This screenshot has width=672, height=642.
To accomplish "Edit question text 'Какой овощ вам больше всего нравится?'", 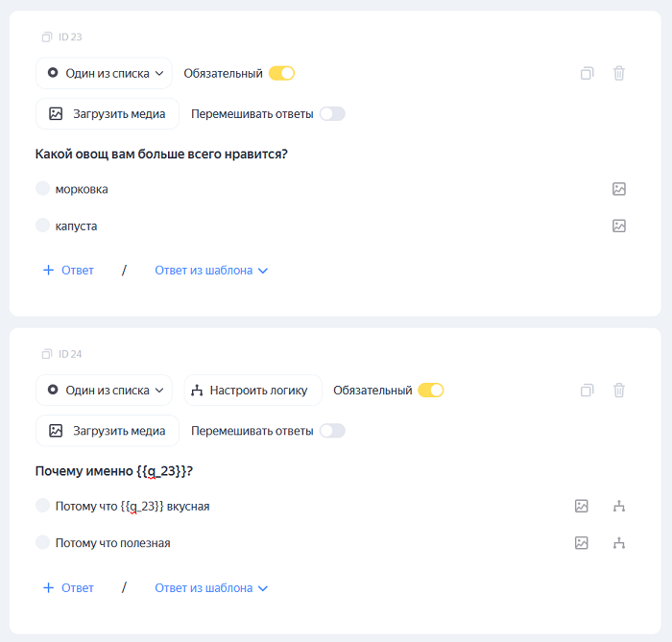I will coord(162,154).
